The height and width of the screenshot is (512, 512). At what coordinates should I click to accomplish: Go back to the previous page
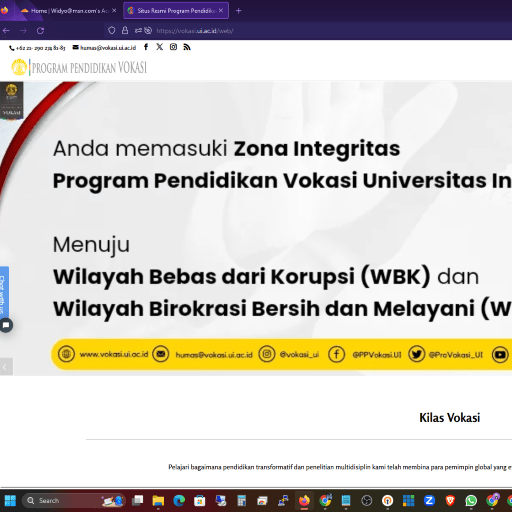[x=6, y=31]
